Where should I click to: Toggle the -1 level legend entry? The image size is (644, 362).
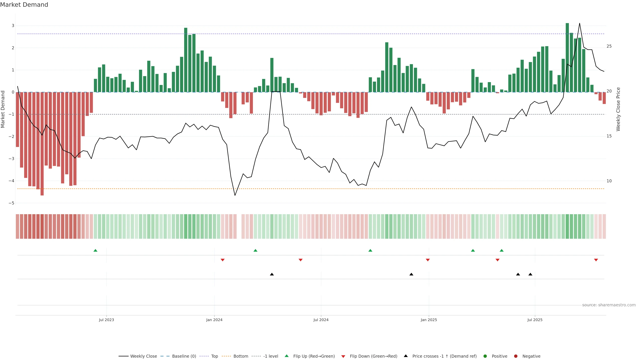pos(271,356)
